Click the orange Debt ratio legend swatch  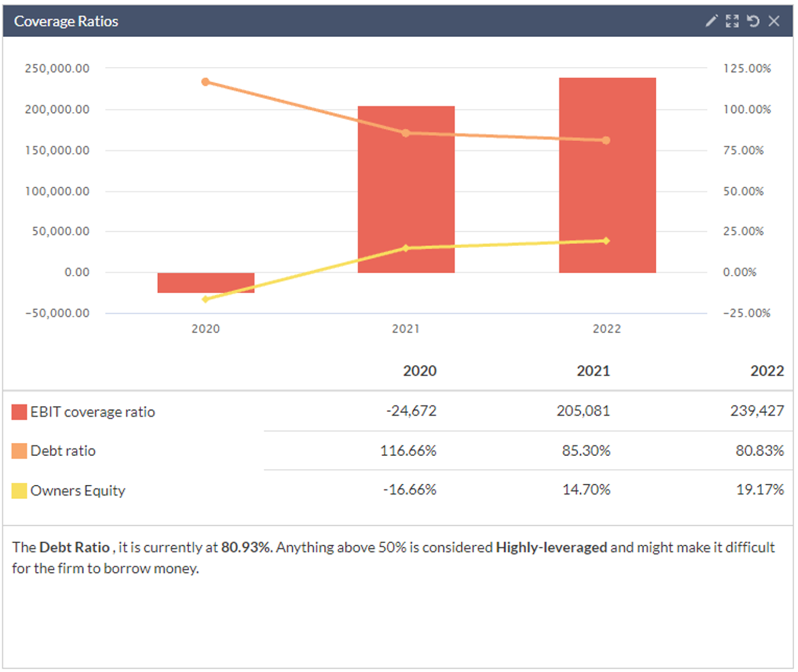coord(19,451)
